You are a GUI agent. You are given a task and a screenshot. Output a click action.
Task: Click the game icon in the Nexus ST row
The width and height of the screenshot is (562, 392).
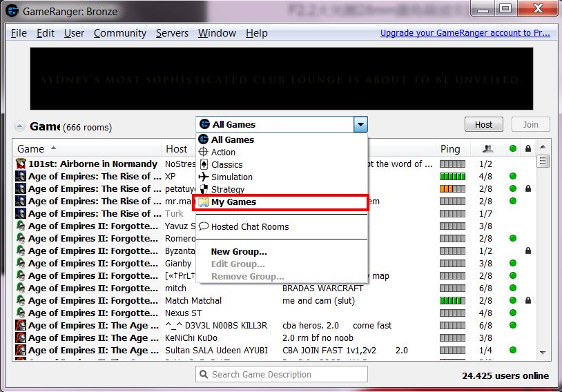tap(21, 313)
